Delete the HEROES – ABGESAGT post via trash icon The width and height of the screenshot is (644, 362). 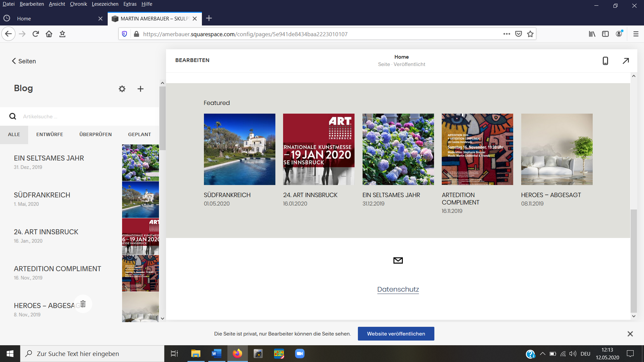pyautogui.click(x=83, y=303)
